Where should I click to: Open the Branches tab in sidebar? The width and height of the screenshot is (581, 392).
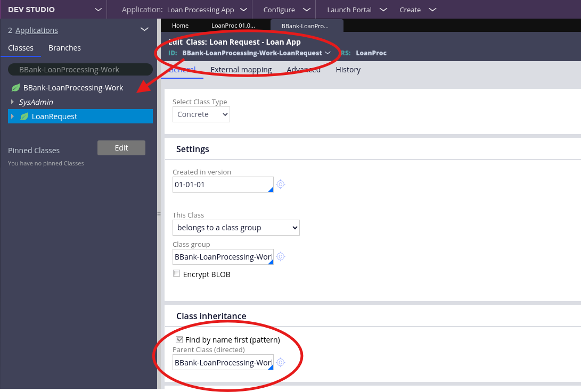(x=64, y=48)
